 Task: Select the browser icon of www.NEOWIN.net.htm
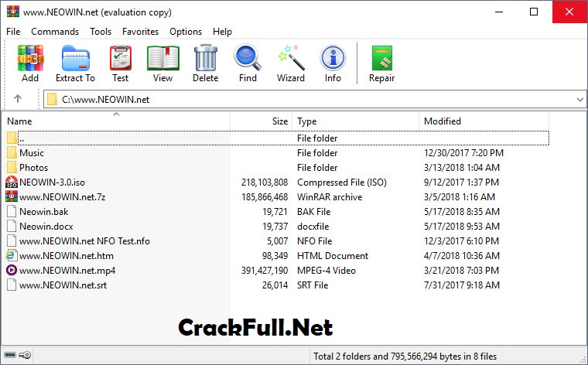pyautogui.click(x=12, y=255)
